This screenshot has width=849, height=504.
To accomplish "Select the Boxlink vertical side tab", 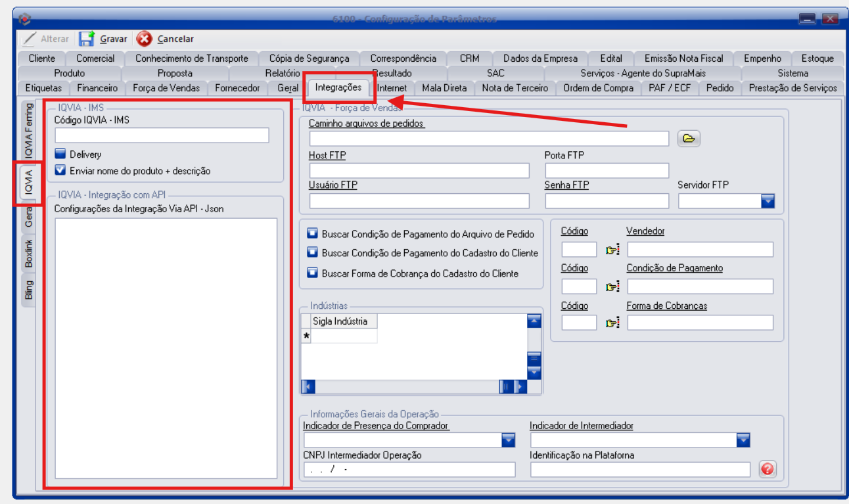I will [x=29, y=253].
